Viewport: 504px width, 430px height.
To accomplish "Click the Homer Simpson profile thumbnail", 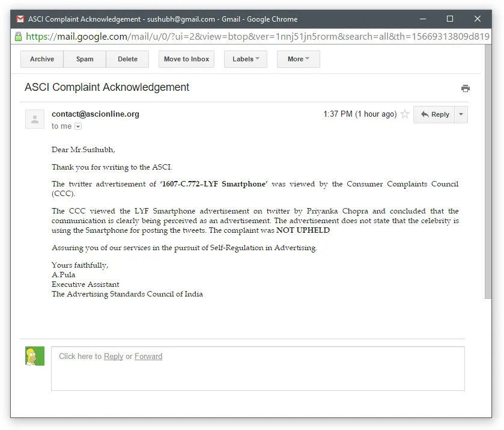I will (x=35, y=356).
